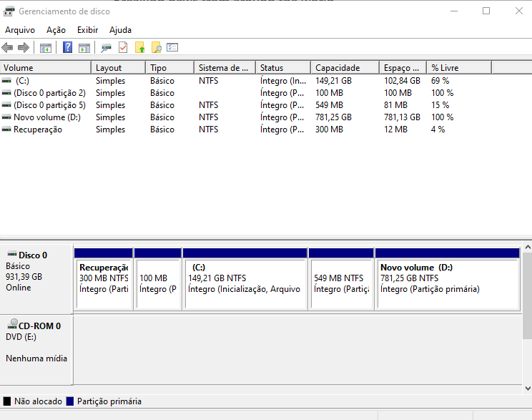Sort by the Status column header
532x420 pixels.
tap(283, 68)
